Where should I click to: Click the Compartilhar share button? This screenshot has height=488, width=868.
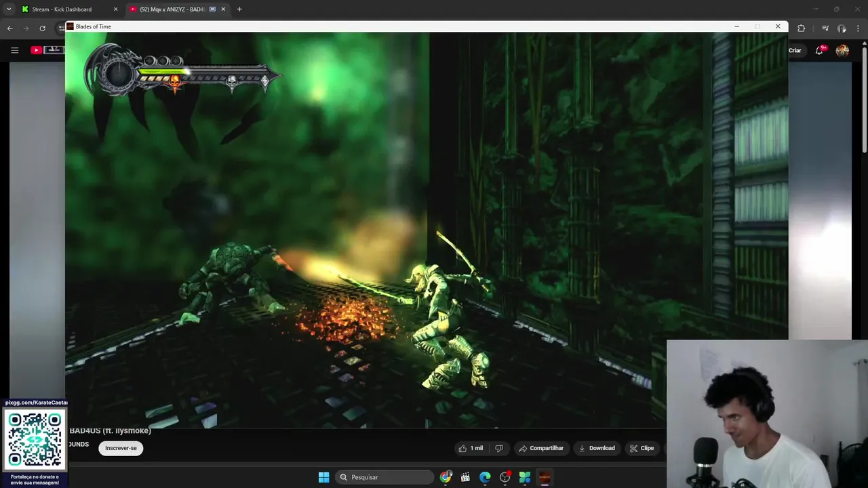tap(541, 448)
